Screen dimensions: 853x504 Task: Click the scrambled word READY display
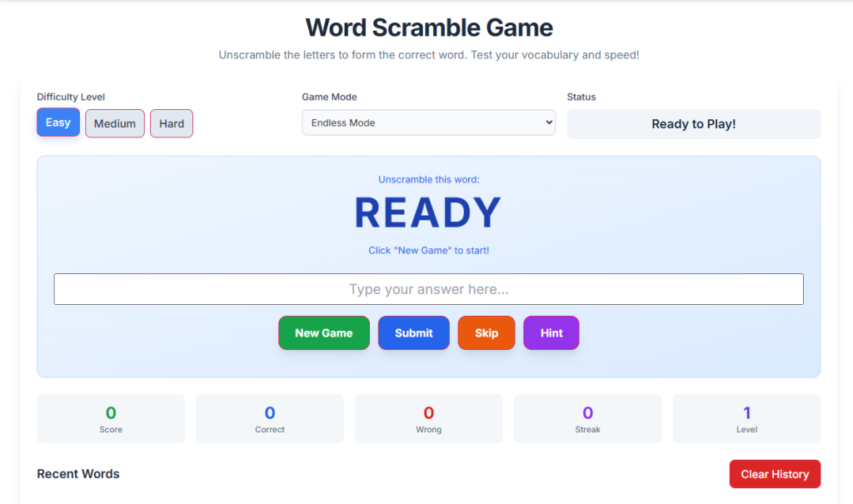pos(428,212)
